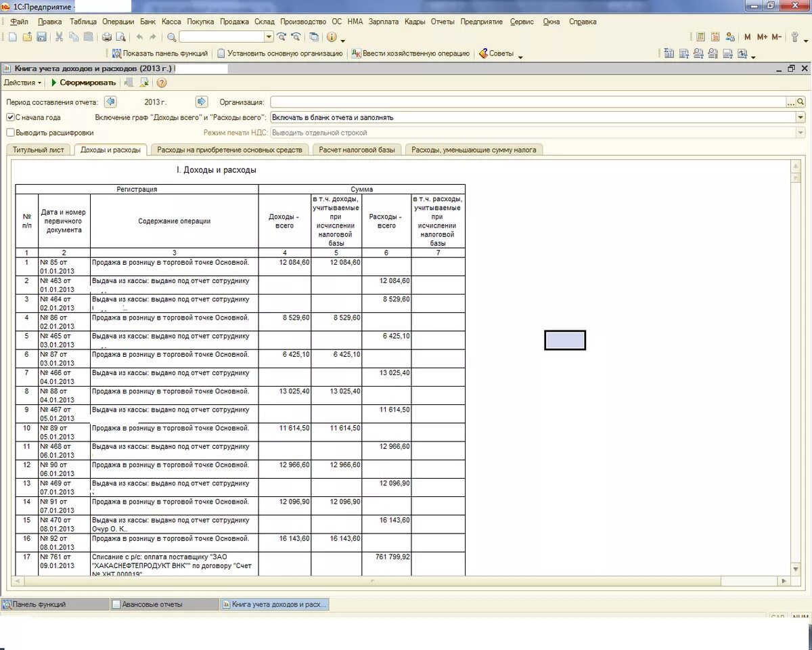Image resolution: width=812 pixels, height=650 pixels.
Task: Open the Действия dropdown menu
Action: 22,83
